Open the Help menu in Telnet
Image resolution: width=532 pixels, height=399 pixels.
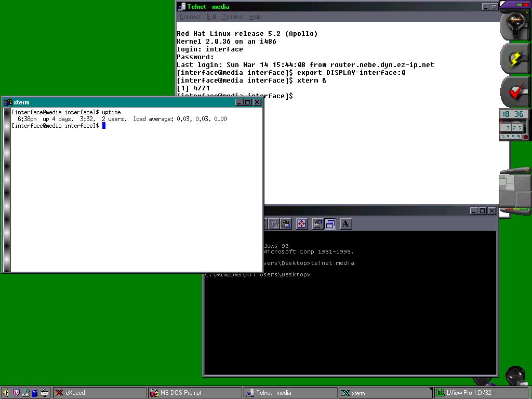[x=255, y=17]
